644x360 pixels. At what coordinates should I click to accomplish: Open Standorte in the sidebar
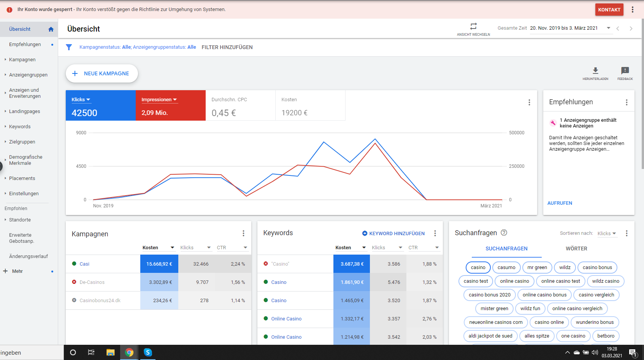pyautogui.click(x=20, y=220)
